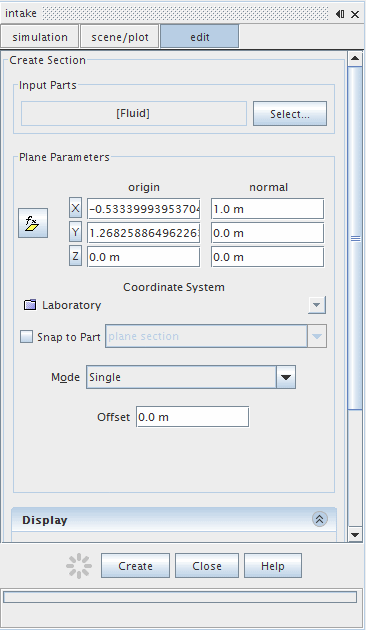Click the panel pin/dock icon in title bar
Image resolution: width=366 pixels, height=630 pixels.
(x=340, y=14)
